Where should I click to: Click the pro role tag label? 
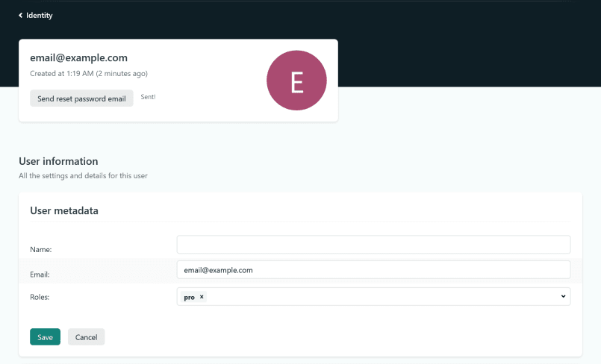pyautogui.click(x=190, y=297)
